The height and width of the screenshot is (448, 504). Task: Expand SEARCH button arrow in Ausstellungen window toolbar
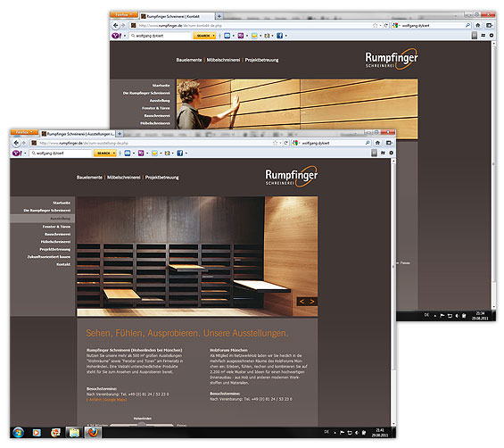[114, 153]
